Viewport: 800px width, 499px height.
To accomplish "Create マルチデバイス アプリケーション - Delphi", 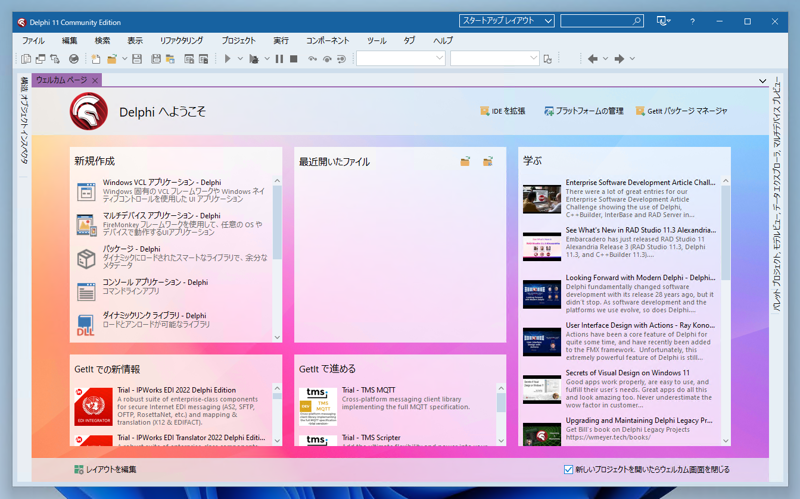I will (x=172, y=223).
